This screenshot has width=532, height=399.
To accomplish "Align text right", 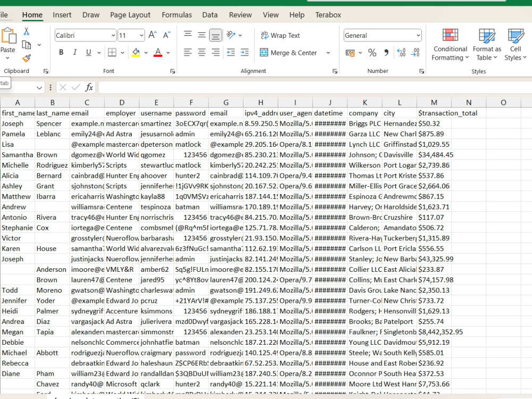I will click(x=215, y=52).
